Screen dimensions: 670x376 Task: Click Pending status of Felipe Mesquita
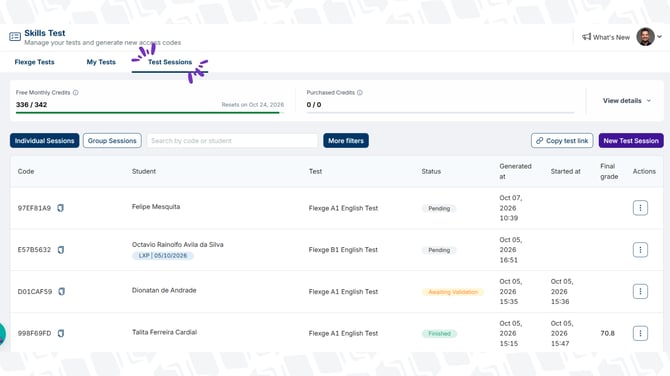[x=439, y=209]
